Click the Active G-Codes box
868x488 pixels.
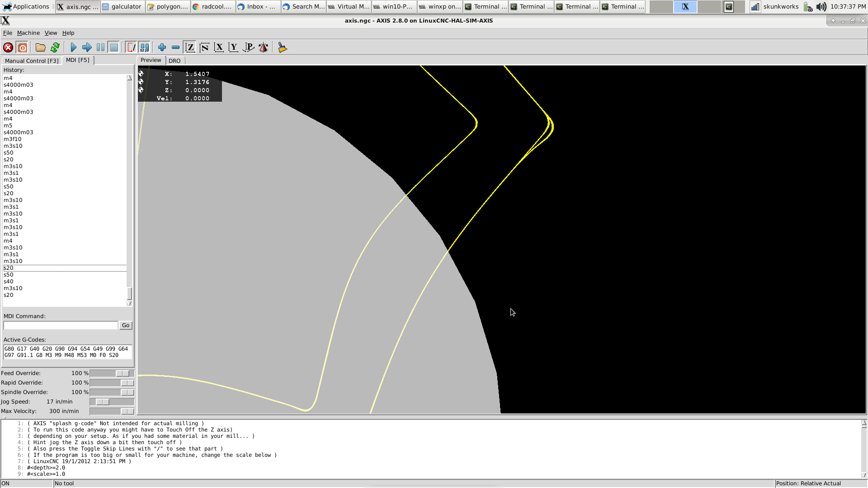(x=67, y=352)
